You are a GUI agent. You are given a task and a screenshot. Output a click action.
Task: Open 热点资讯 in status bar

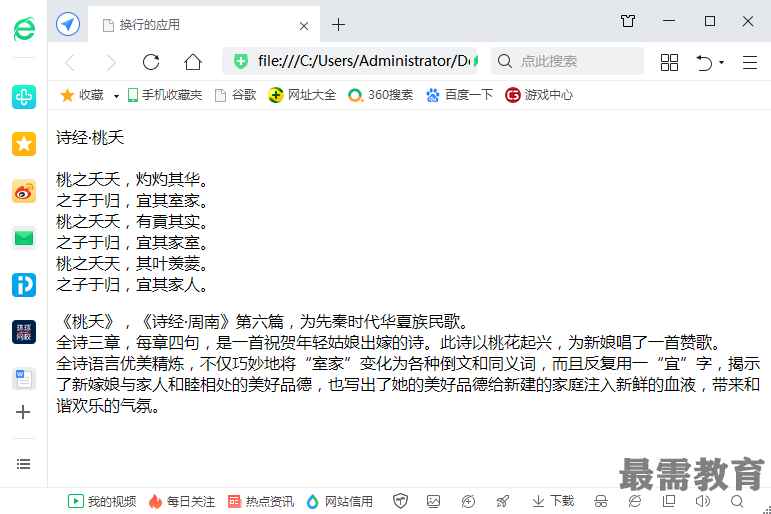click(261, 501)
